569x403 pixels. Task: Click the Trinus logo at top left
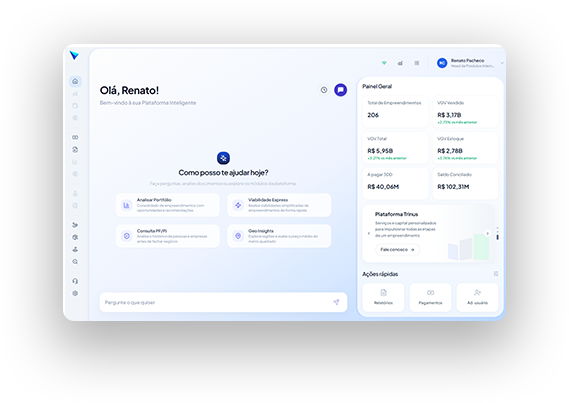point(74,55)
